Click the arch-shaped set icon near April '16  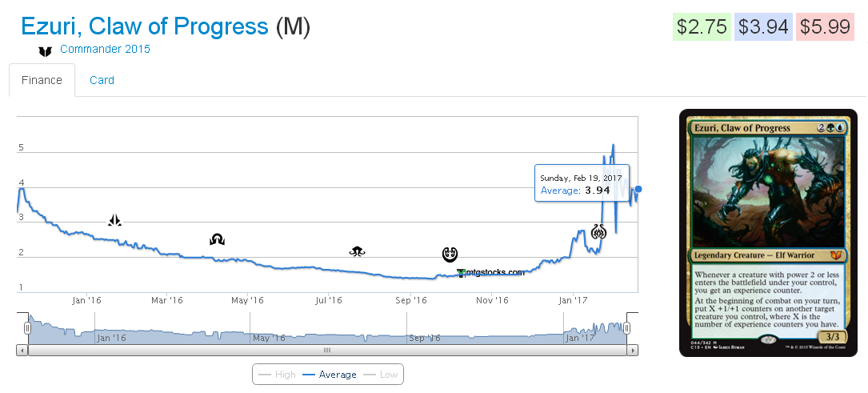coord(217,239)
